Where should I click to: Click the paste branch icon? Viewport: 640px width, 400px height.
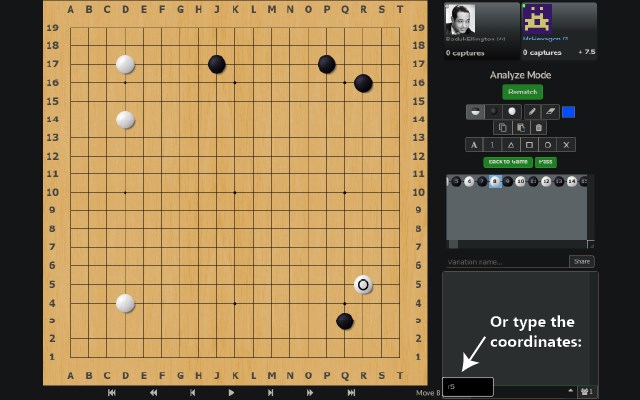coord(521,128)
